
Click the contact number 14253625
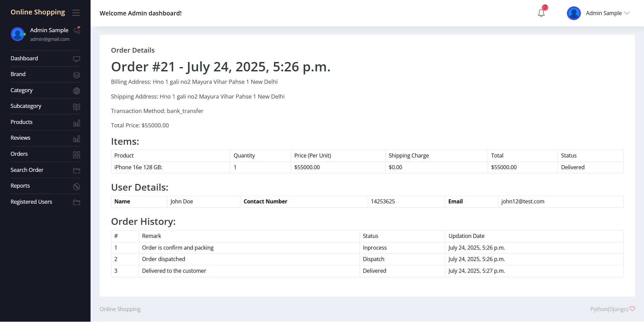[406, 202]
